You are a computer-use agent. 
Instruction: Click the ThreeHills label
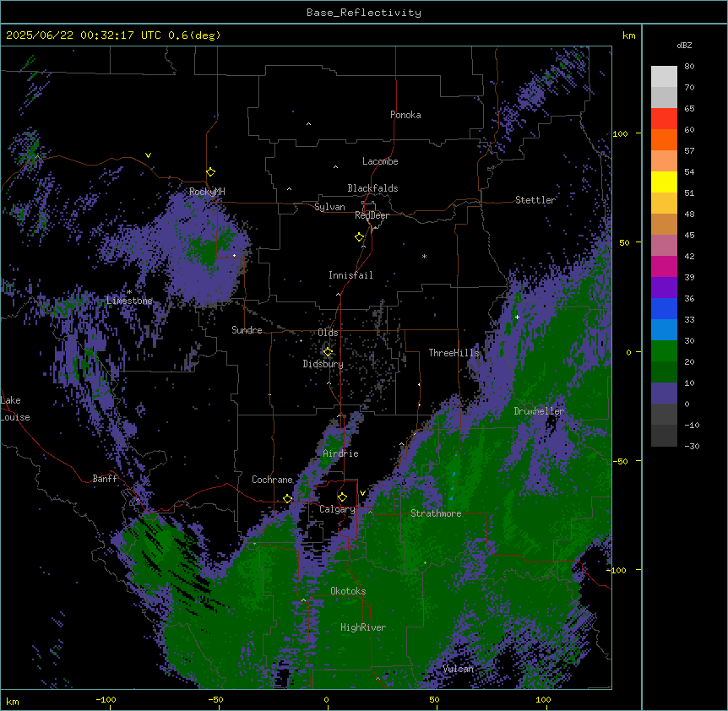pos(454,353)
